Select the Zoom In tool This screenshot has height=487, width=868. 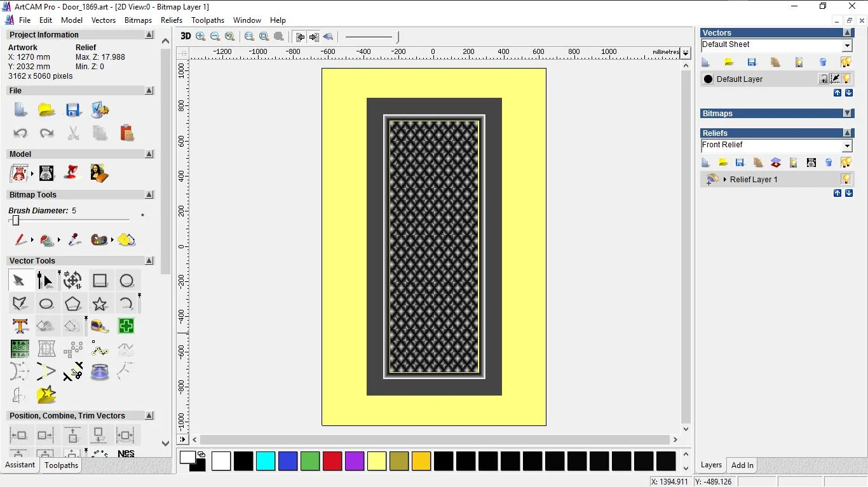(x=200, y=36)
